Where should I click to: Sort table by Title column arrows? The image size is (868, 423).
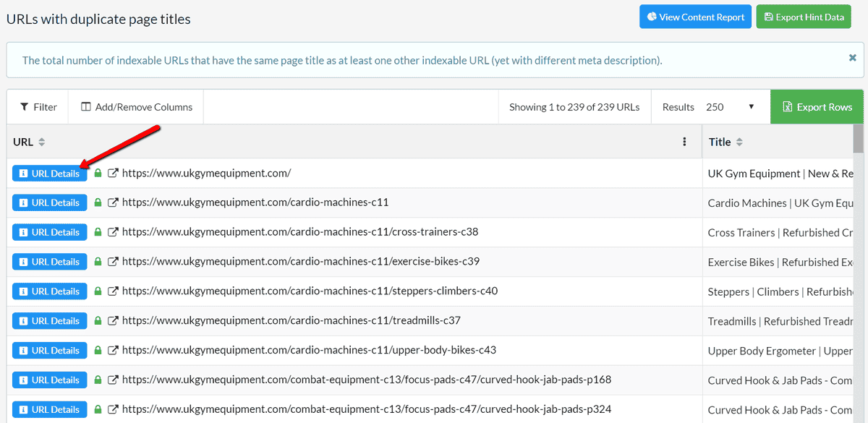click(739, 142)
